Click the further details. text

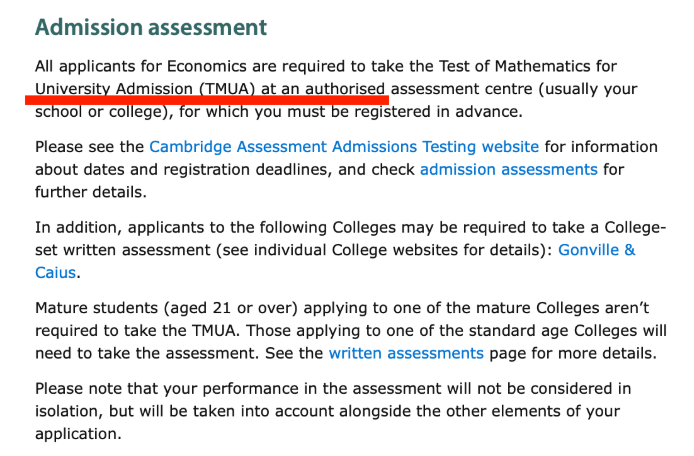[91, 192]
